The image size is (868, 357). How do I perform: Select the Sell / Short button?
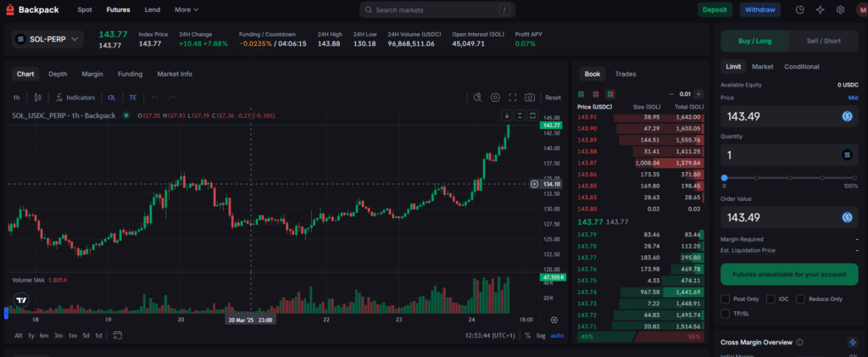point(824,41)
